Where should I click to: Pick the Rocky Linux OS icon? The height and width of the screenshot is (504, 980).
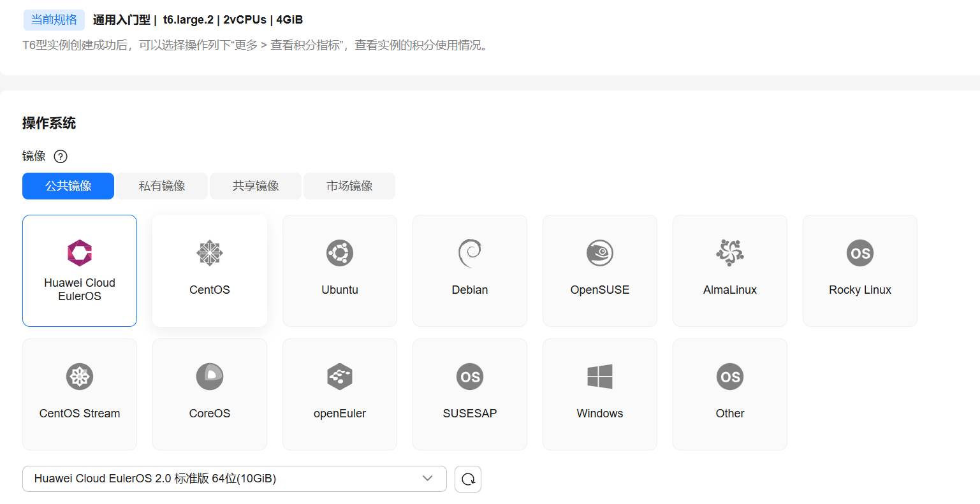(860, 253)
